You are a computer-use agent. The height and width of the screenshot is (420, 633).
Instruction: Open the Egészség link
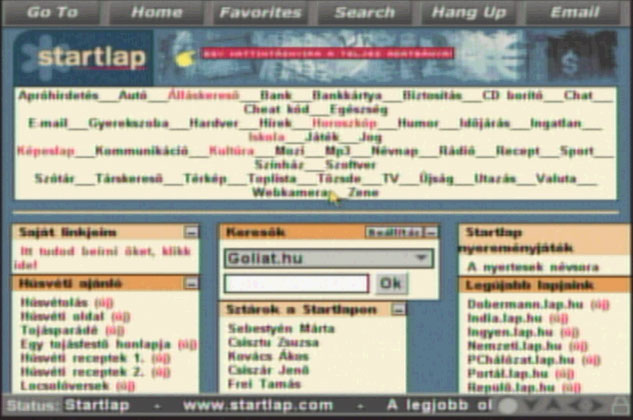[358, 109]
